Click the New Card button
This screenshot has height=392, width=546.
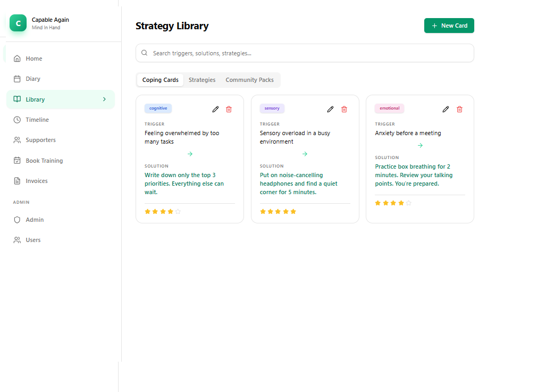[x=449, y=25]
